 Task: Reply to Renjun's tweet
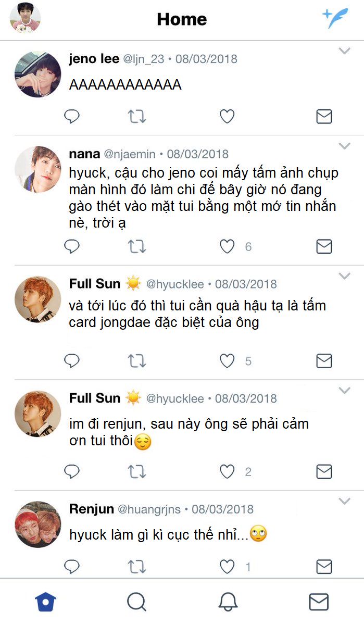71,566
